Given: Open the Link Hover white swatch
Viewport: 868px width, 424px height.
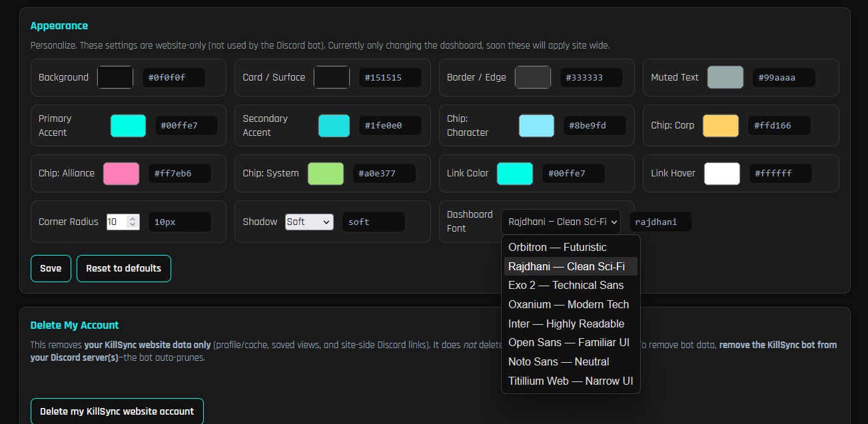Looking at the screenshot, I should click(722, 174).
